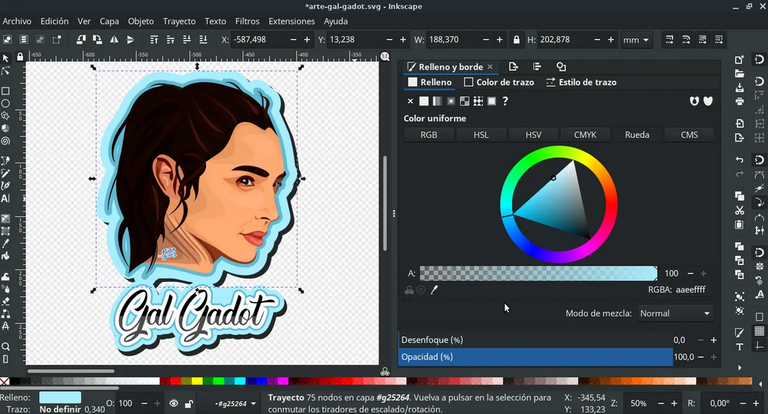Click the zoom icon at the ruler corner
768x414 pixels.
pos(385,56)
